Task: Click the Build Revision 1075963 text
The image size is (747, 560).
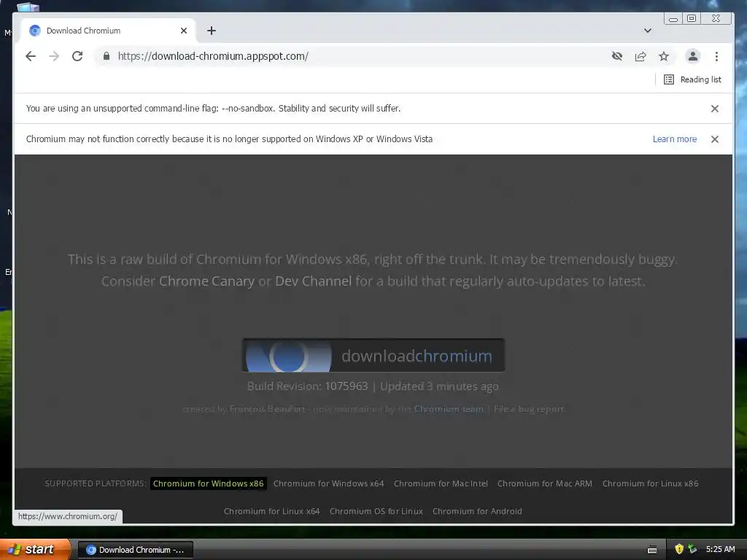Action: click(307, 386)
